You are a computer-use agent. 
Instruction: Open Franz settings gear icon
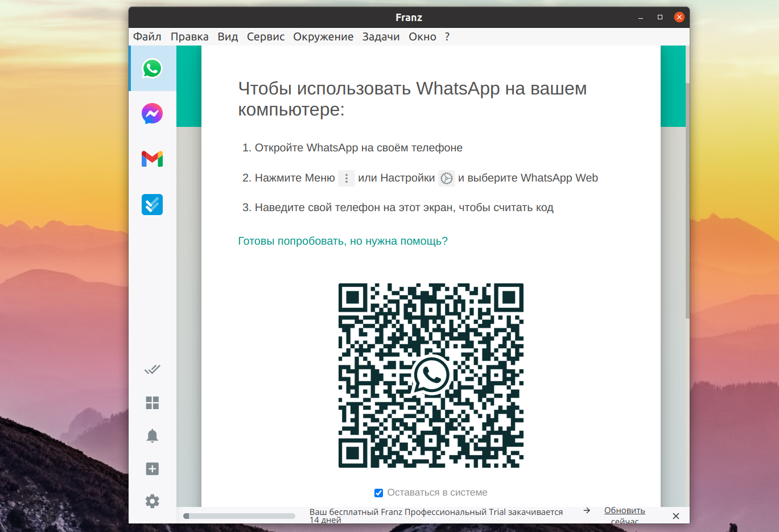(152, 501)
